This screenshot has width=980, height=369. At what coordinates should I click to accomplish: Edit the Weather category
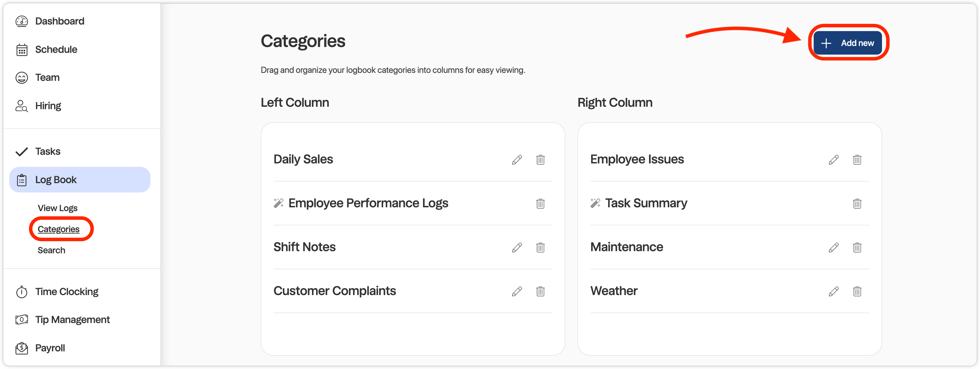834,291
